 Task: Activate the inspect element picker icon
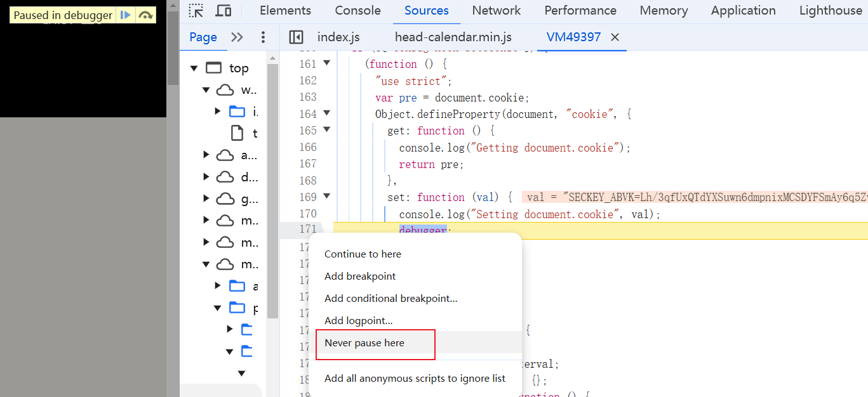pos(196,11)
